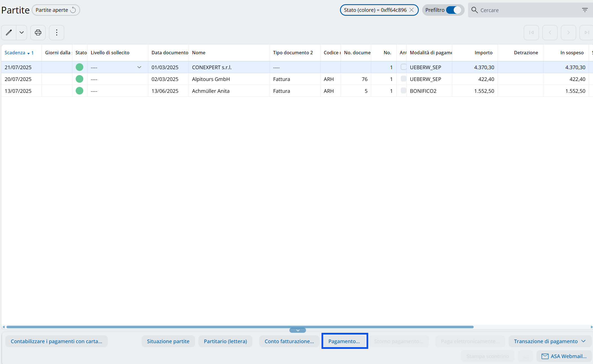Disable the Prefiltro toggle switch
This screenshot has width=593, height=364.
pos(454,10)
